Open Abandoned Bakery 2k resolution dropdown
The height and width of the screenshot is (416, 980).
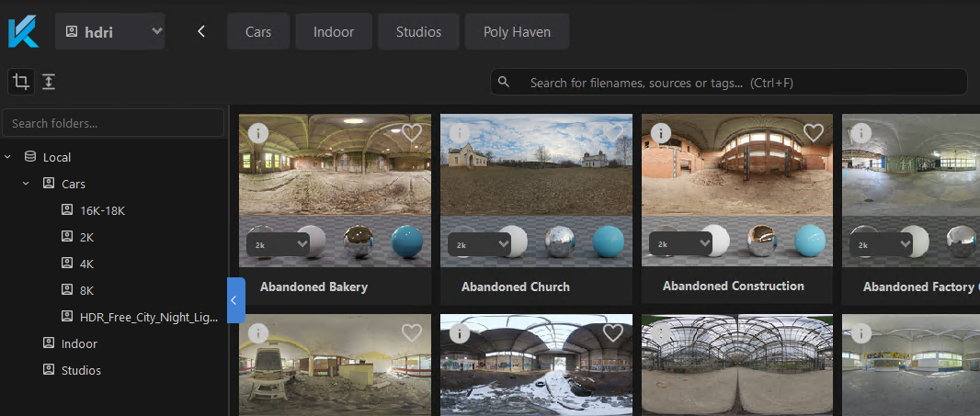coord(277,244)
